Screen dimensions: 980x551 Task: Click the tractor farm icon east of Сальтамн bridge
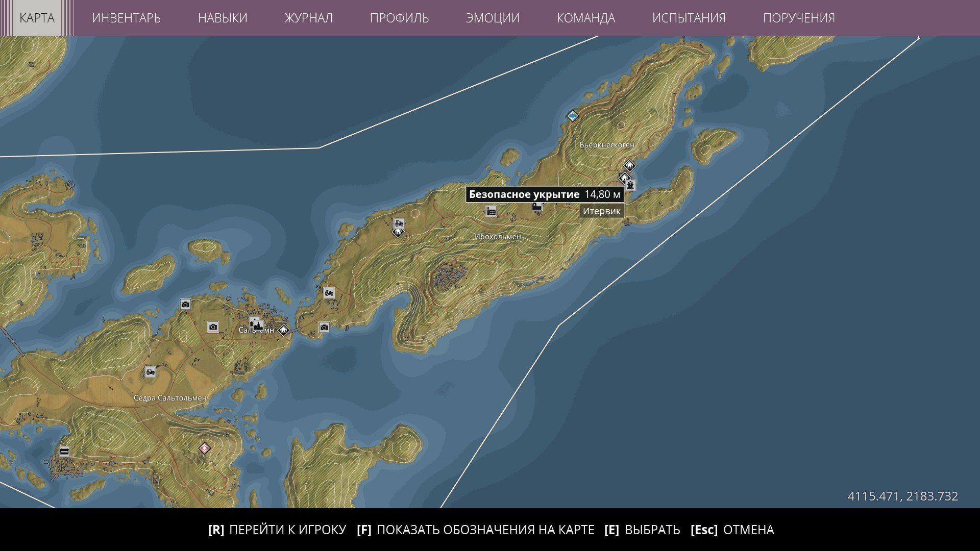point(329,293)
